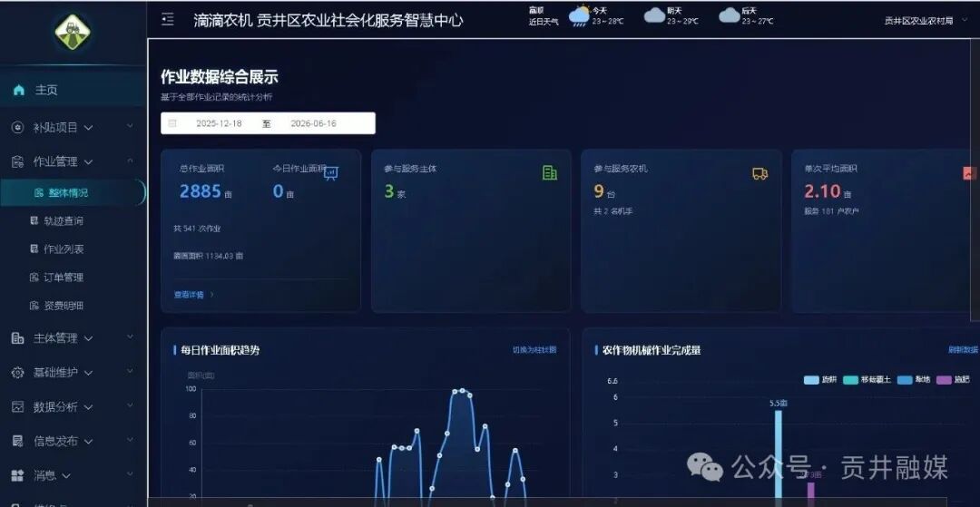Image resolution: width=980 pixels, height=507 pixels.
Task: Toggle the 移栽覆土 legend entry
Action: pos(867,380)
